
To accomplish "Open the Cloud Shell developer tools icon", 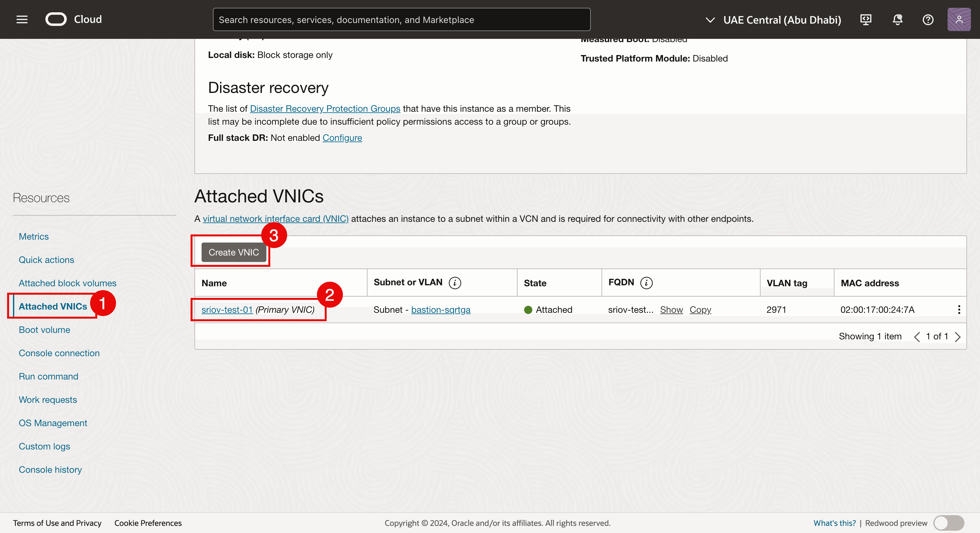I will click(x=866, y=19).
